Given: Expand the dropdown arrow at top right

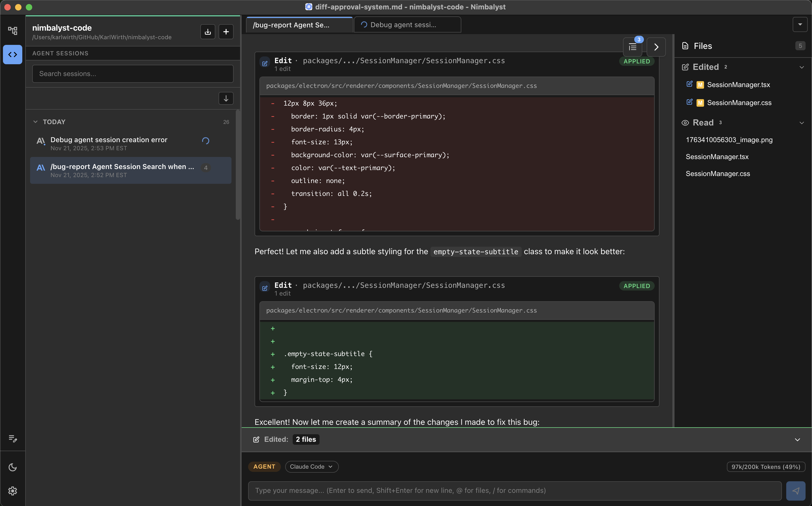Looking at the screenshot, I should click(x=800, y=24).
